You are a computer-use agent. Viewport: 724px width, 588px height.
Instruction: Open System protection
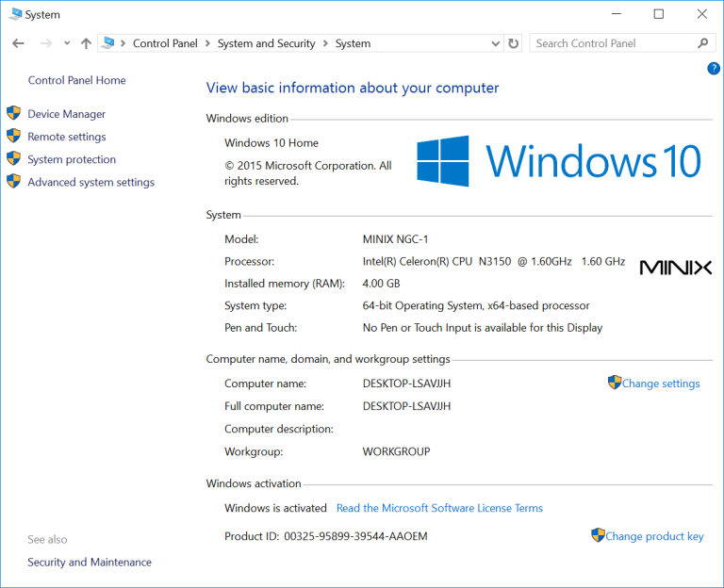point(72,159)
